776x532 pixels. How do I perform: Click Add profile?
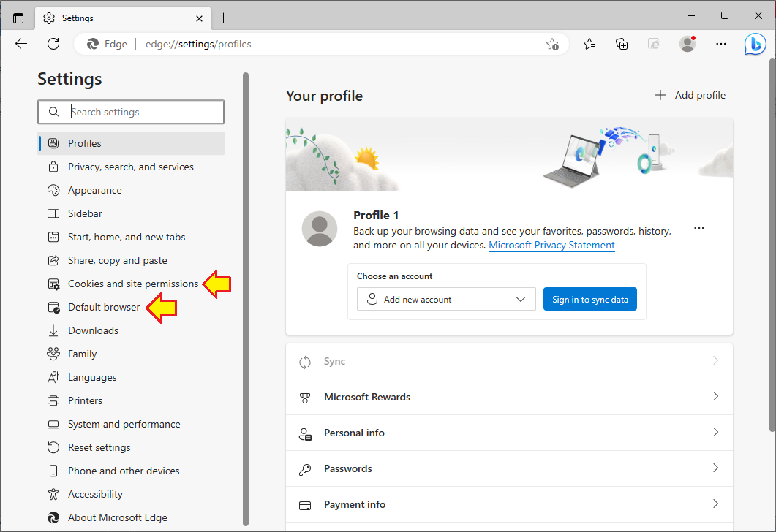click(x=690, y=95)
